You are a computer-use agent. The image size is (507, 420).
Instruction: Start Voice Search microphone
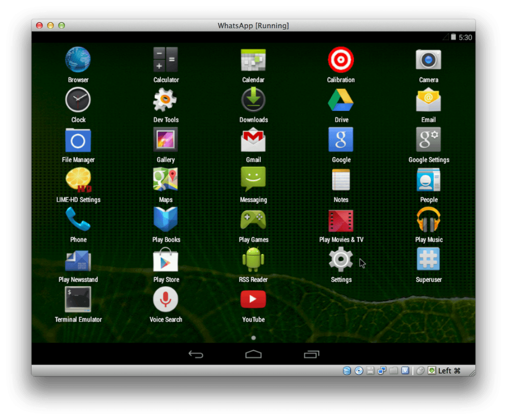tap(165, 300)
